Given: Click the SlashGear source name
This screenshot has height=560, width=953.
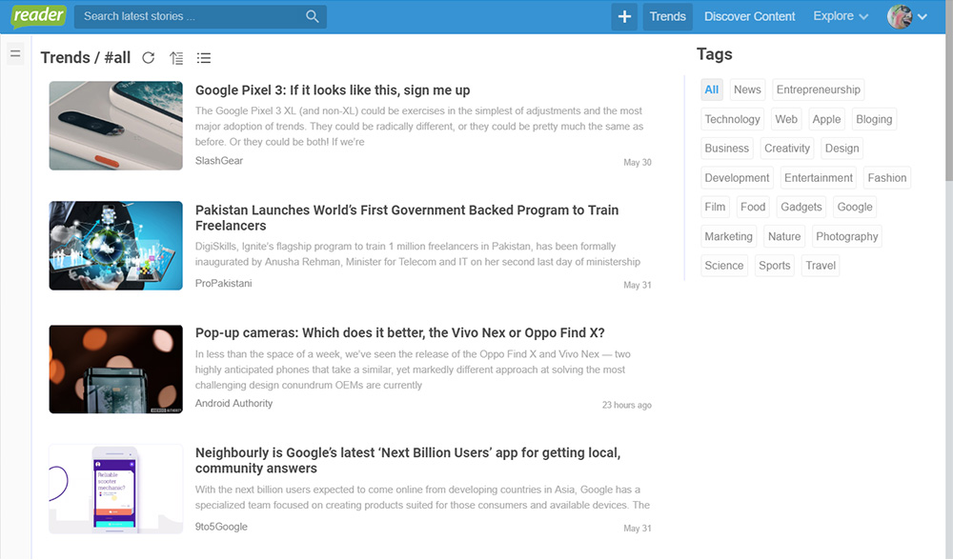Looking at the screenshot, I should tap(219, 161).
